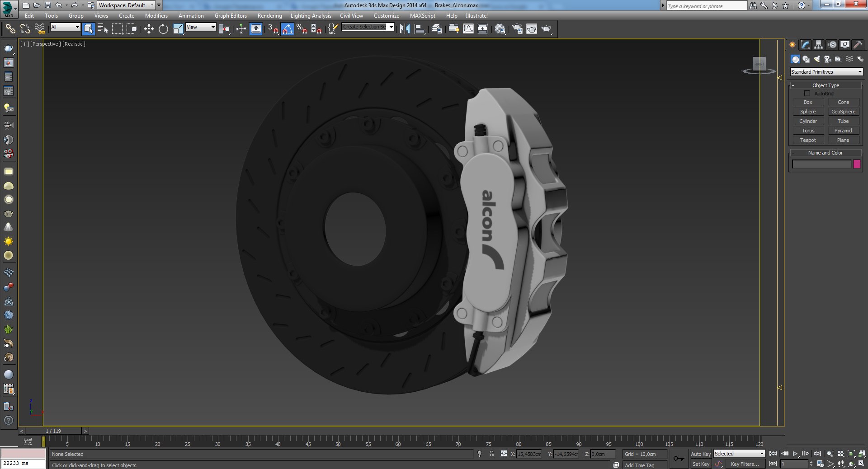The height and width of the screenshot is (469, 868).
Task: Click the Bind to Space Warp icon
Action: (40, 29)
